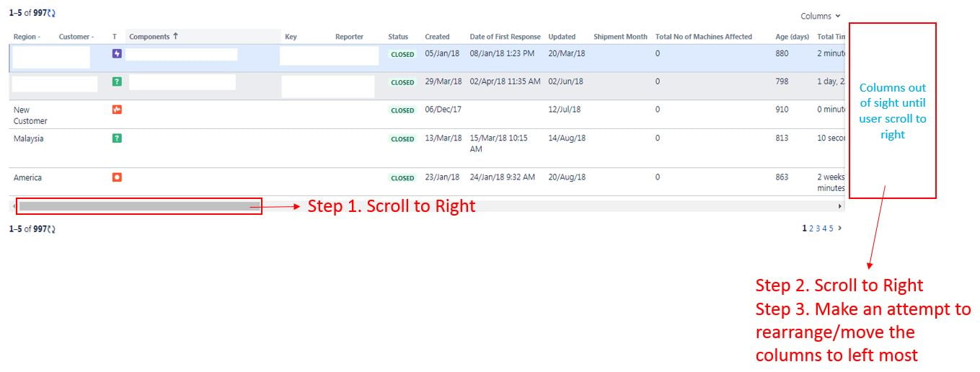Click age value 863
Viewport: 980px width, 372px height.
click(782, 177)
